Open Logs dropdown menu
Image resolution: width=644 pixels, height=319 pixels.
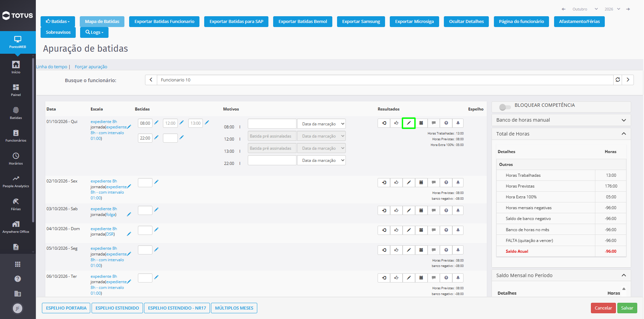pyautogui.click(x=94, y=32)
